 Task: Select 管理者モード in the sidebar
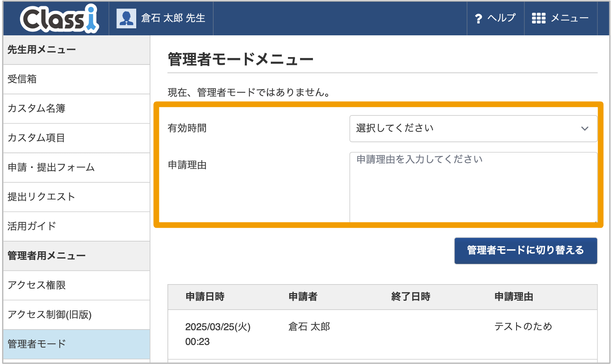(x=77, y=344)
